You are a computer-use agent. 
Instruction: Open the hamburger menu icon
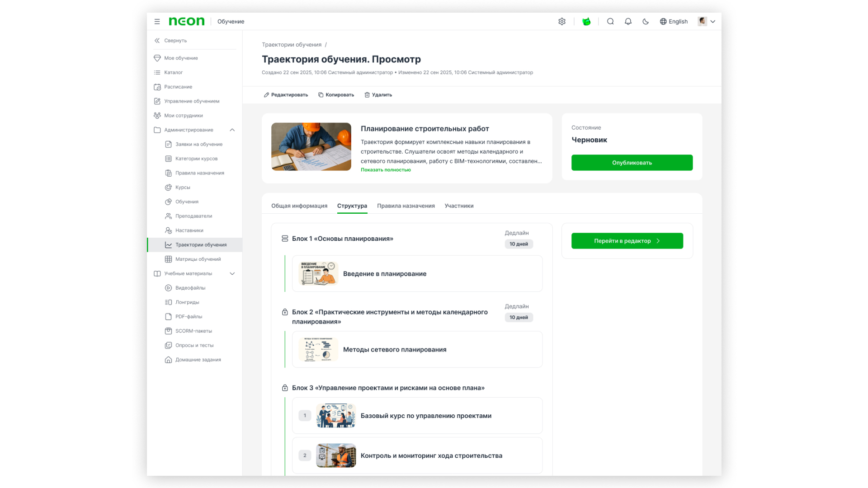157,21
